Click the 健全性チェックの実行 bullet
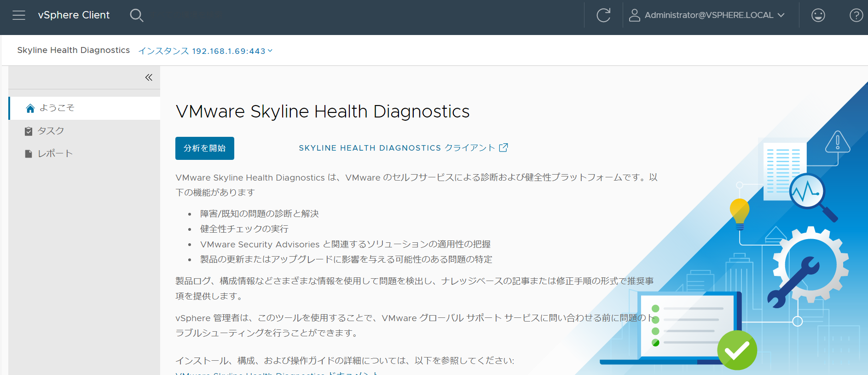The width and height of the screenshot is (868, 375). pos(244,229)
